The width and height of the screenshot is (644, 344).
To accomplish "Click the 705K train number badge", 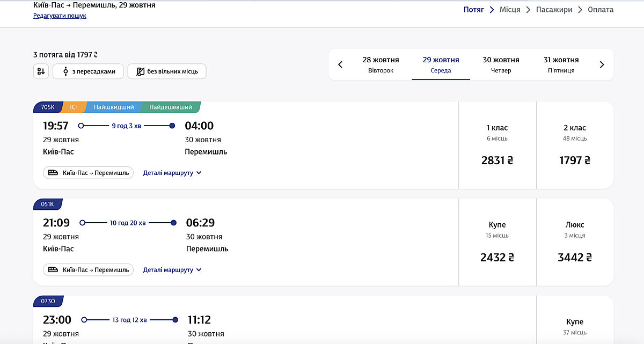I will [48, 107].
